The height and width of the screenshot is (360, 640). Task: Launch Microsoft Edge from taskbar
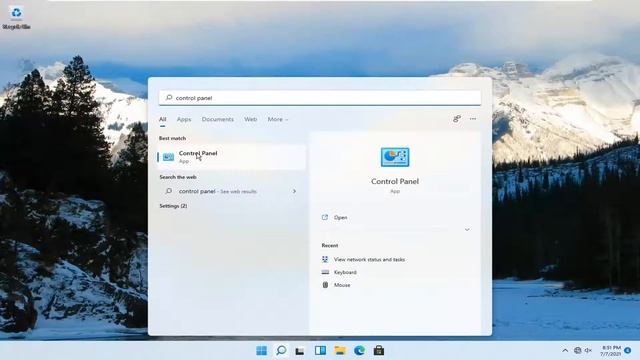(359, 350)
